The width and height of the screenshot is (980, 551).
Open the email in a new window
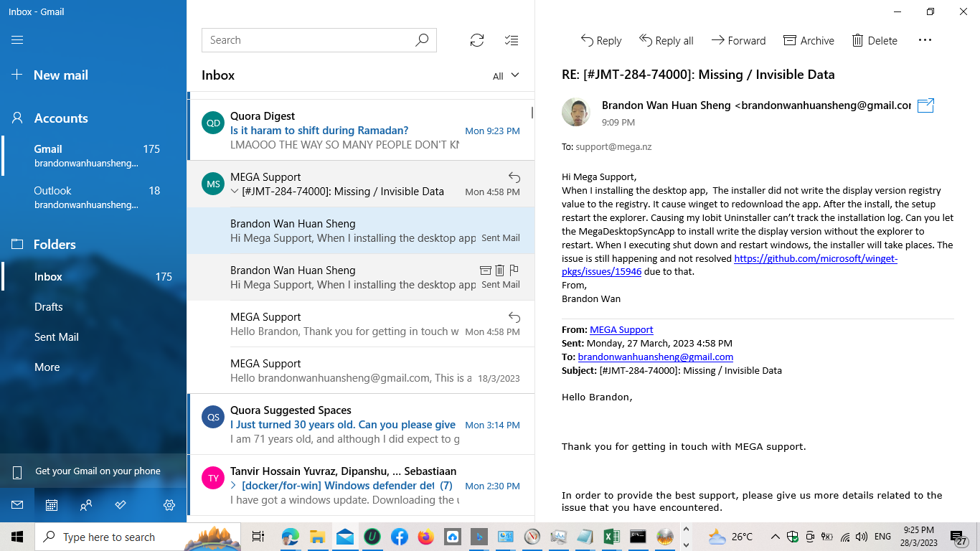point(925,105)
